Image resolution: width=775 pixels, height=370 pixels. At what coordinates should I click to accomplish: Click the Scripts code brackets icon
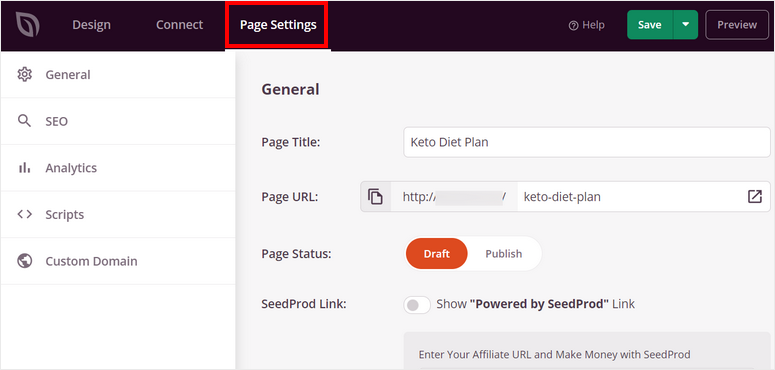(24, 214)
